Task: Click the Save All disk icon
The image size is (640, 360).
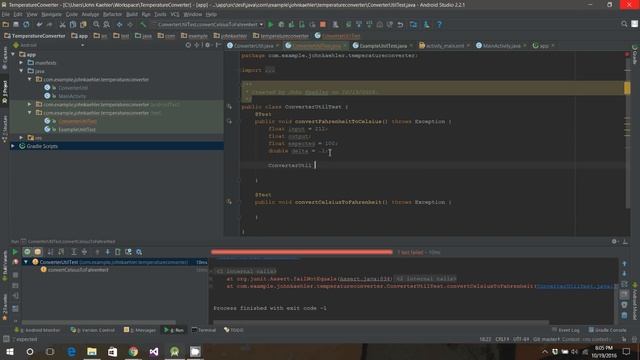Action: (16, 24)
